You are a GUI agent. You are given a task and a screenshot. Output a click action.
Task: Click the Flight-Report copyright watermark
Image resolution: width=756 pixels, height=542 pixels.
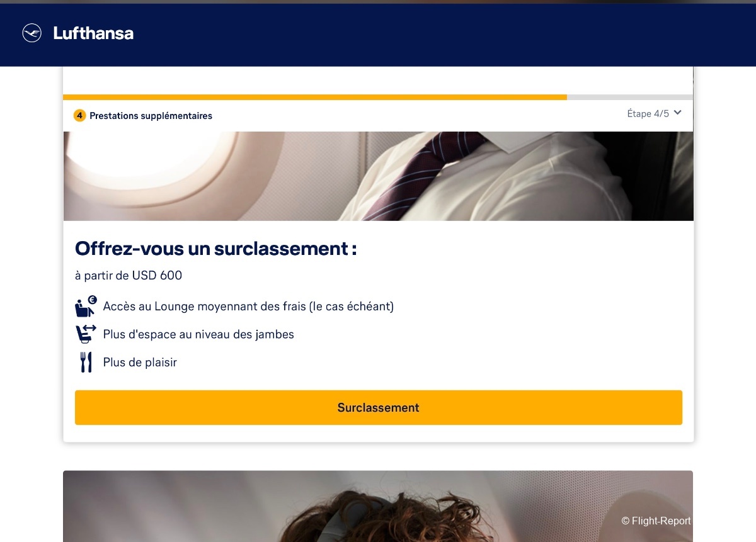pos(656,521)
